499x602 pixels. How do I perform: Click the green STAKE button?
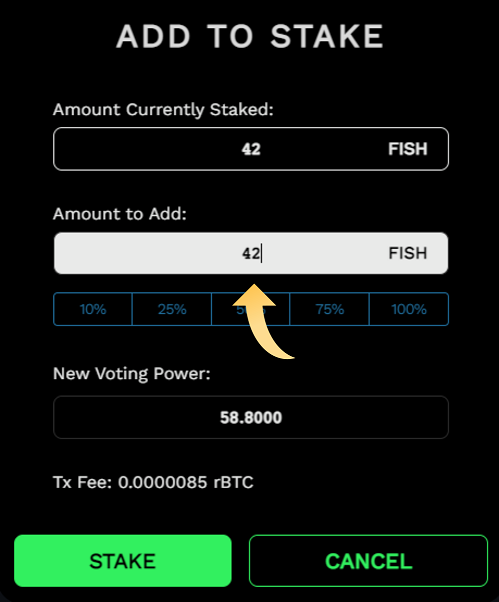coord(123,561)
